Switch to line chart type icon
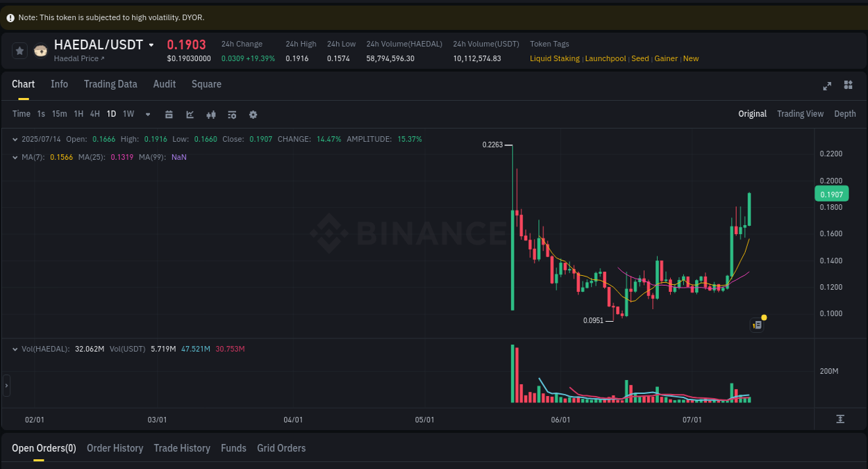The height and width of the screenshot is (469, 868). click(x=190, y=114)
